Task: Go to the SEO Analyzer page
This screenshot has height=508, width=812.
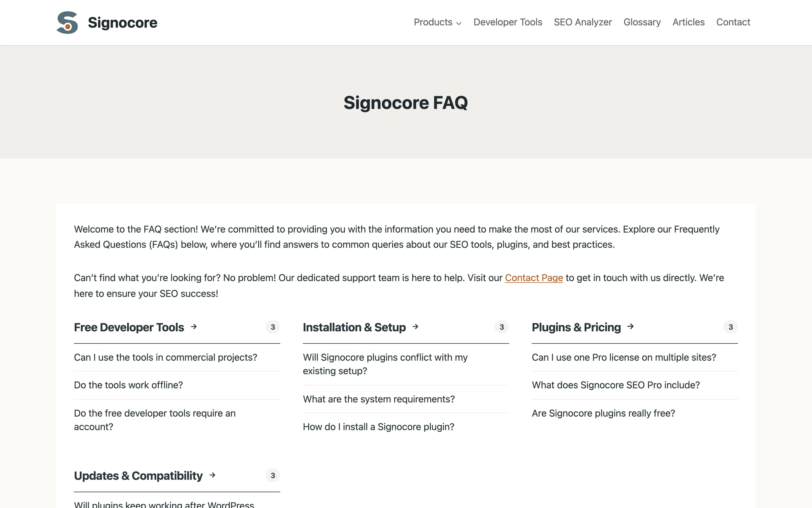Action: click(583, 22)
